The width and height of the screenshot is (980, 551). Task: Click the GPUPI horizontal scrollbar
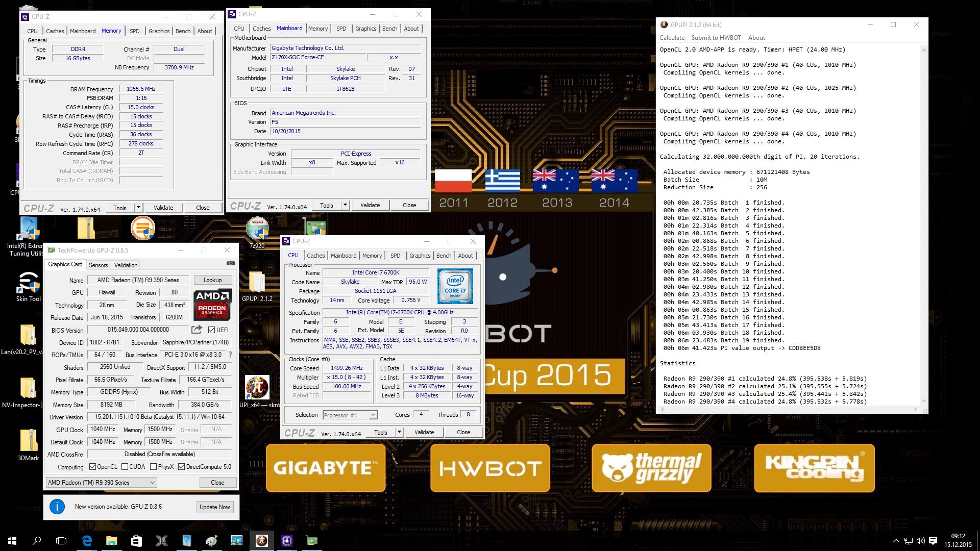[789, 409]
